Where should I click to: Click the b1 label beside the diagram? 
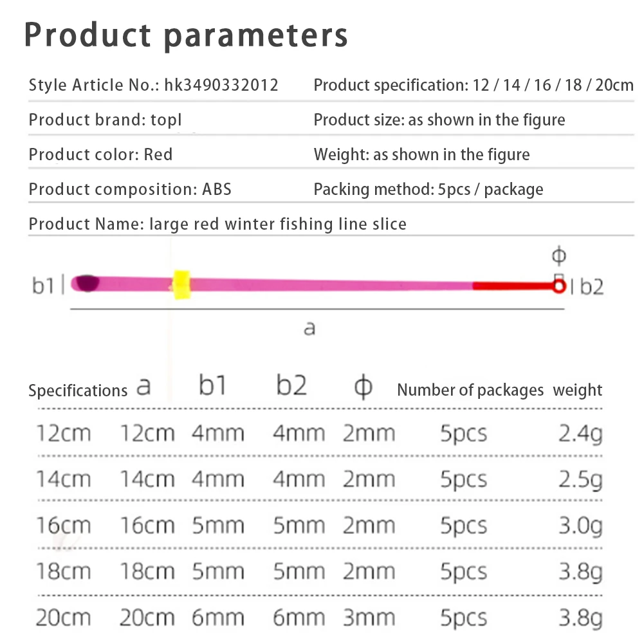click(x=44, y=286)
